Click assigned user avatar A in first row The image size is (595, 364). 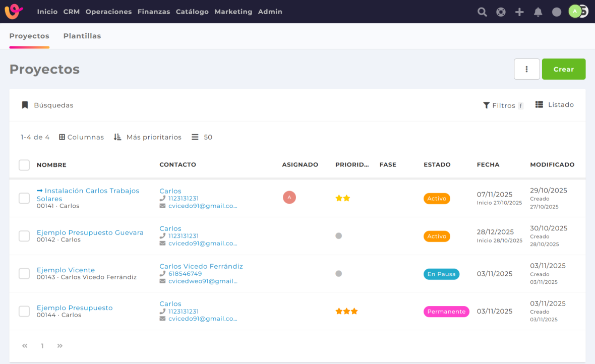289,198
